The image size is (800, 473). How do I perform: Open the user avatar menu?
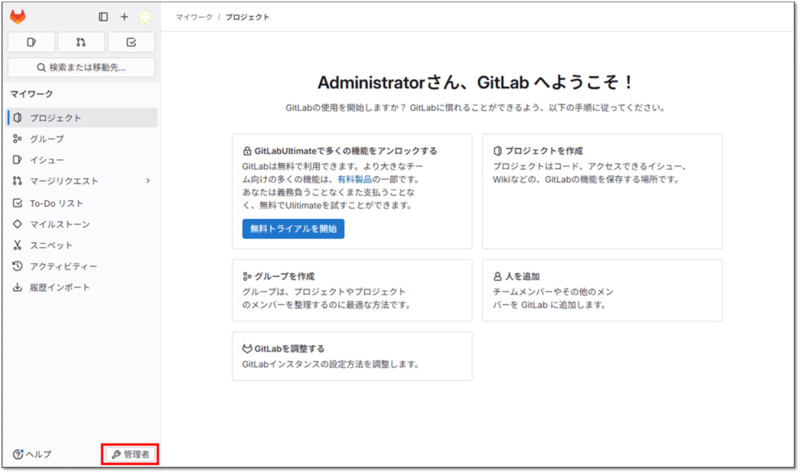tap(145, 17)
